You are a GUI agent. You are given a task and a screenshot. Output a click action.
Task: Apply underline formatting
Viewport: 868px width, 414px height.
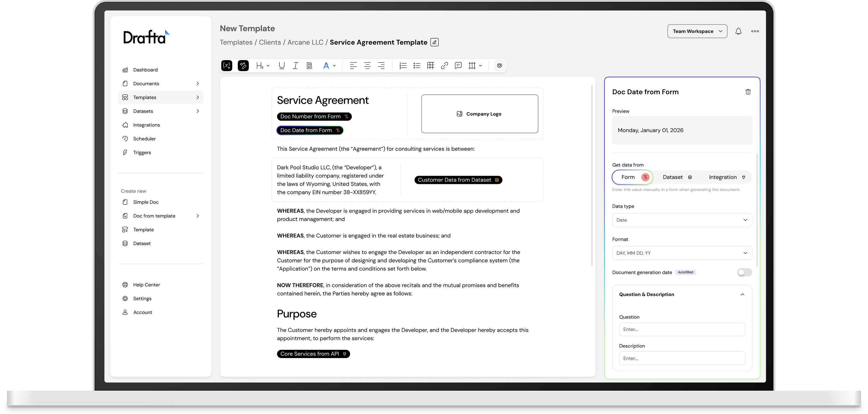[x=282, y=66]
